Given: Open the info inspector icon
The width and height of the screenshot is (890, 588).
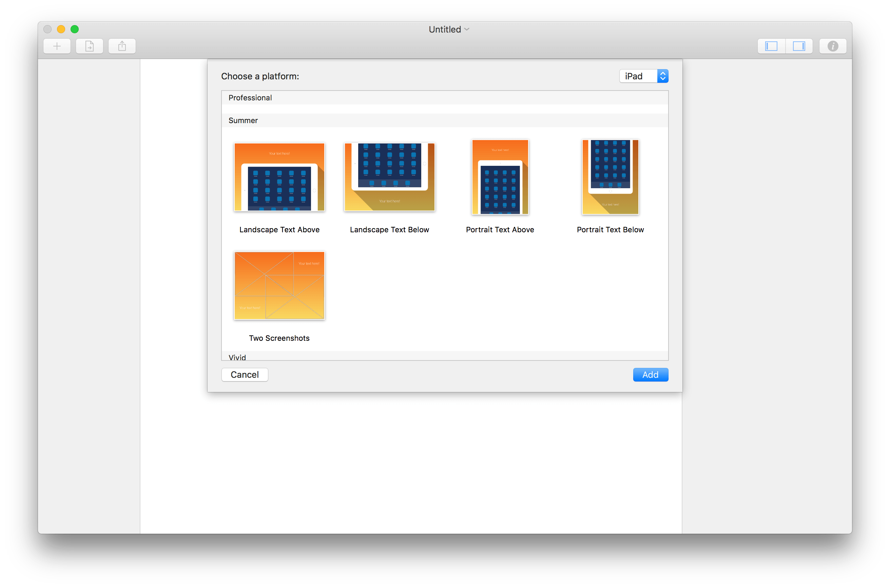Looking at the screenshot, I should pyautogui.click(x=833, y=46).
